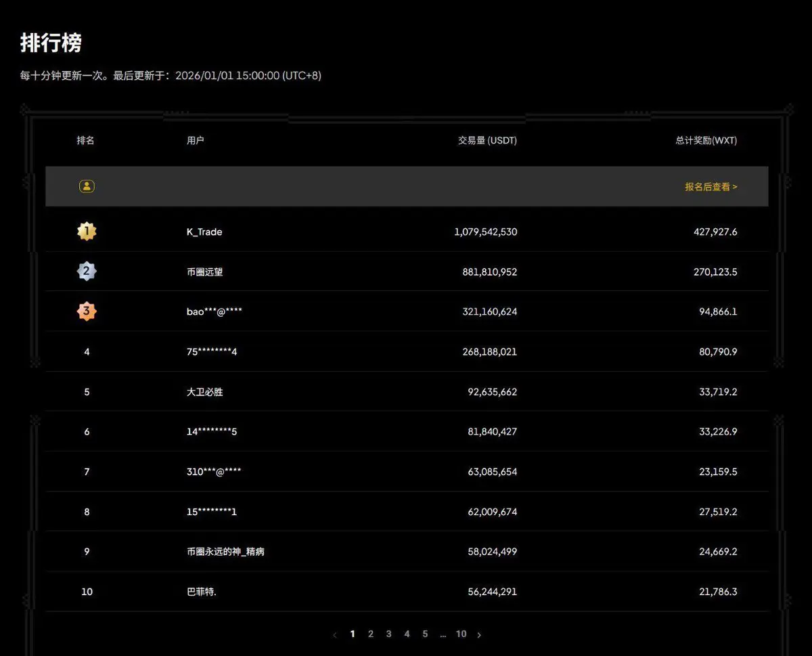Click reward 33,226.9

[x=719, y=431]
